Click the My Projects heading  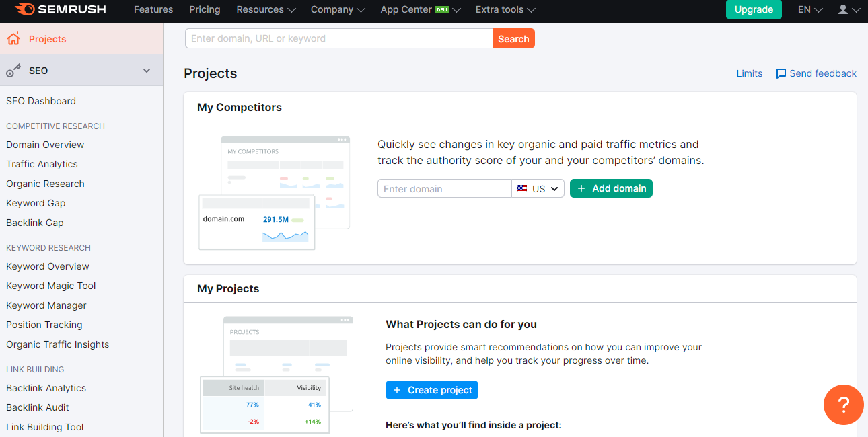[228, 289]
